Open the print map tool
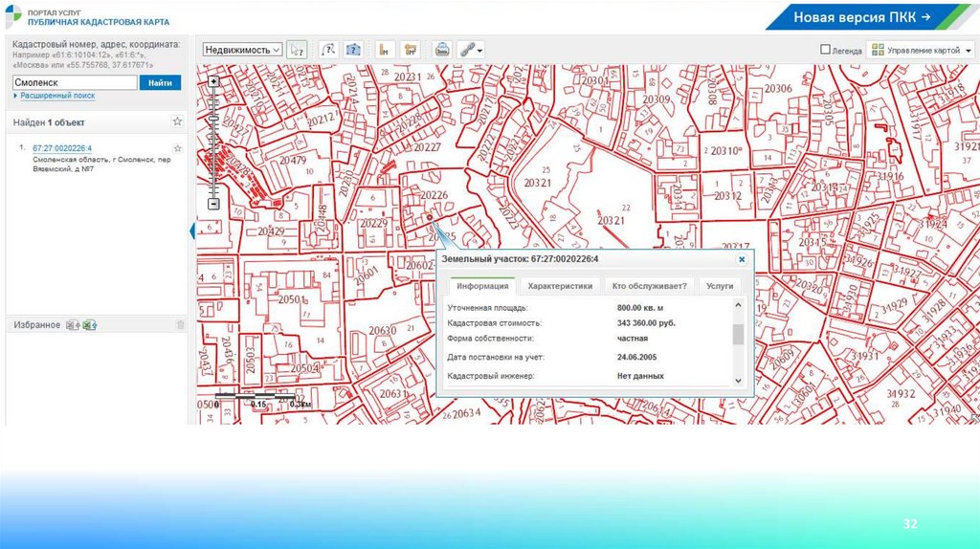980x549 pixels. click(x=442, y=49)
